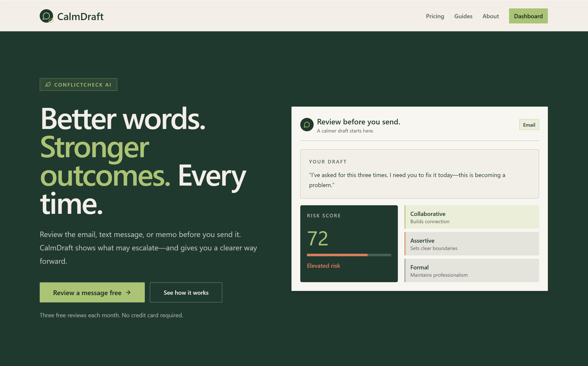Screen dimensions: 588x366
Task: Click the chat bubble icon beside Review before you send
Action: [307, 125]
